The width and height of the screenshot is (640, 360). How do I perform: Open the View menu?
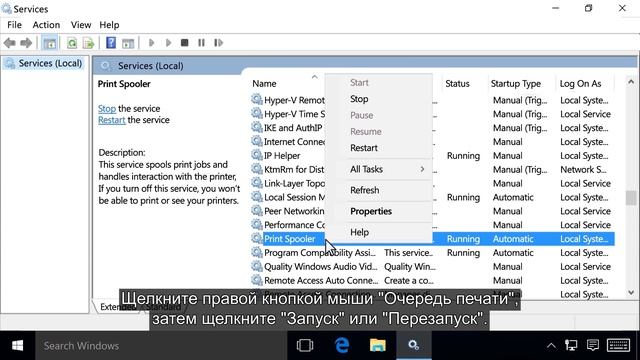pyautogui.click(x=81, y=25)
